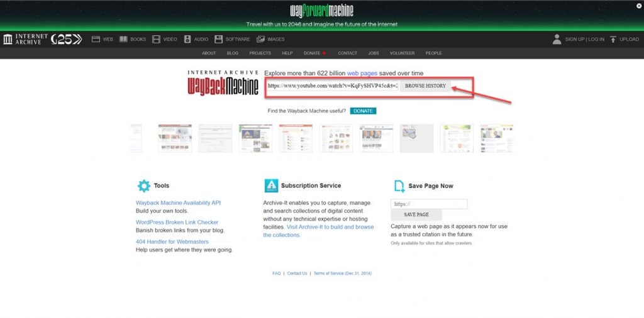Open the Help menu item
This screenshot has height=318, width=644.
pos(287,53)
